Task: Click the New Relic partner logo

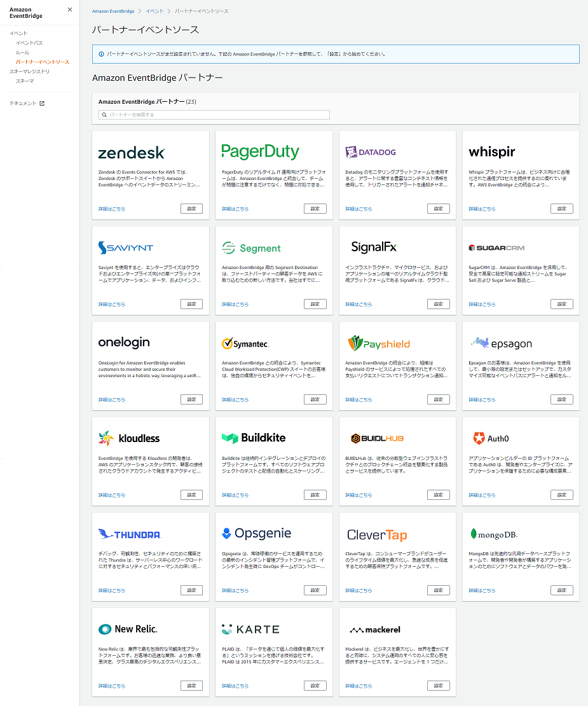Action: pyautogui.click(x=128, y=628)
